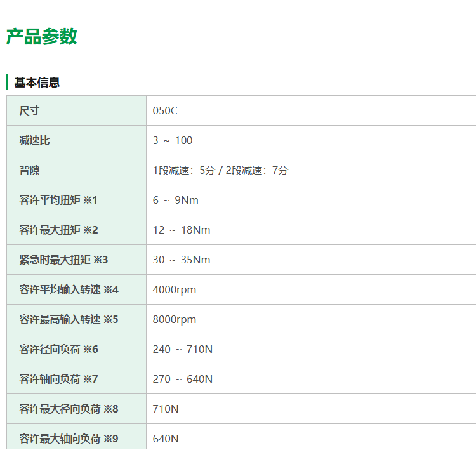This screenshot has height=476, width=476.
Task: Click the 尺寸 row label
Action: 29,110
